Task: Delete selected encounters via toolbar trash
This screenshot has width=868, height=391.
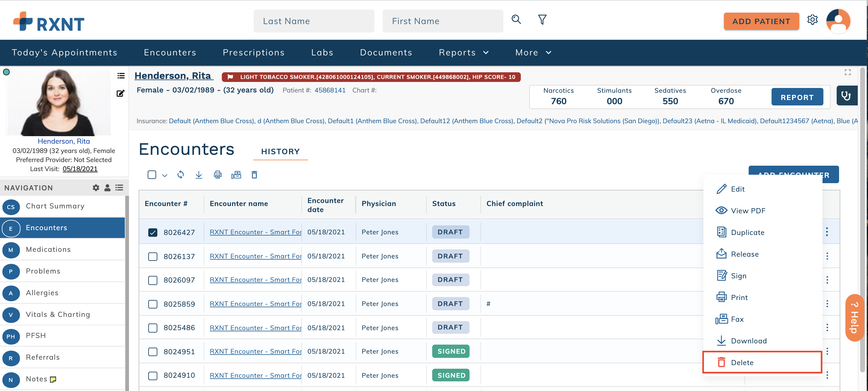Action: pyautogui.click(x=254, y=174)
